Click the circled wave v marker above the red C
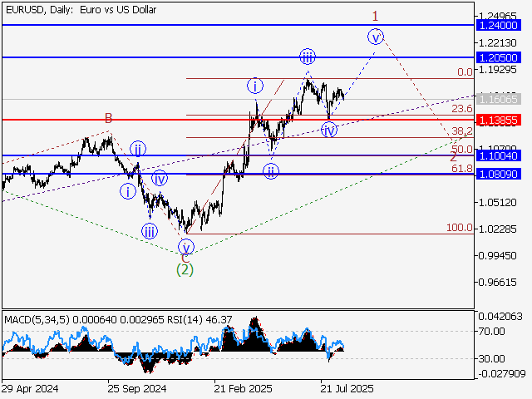532x399 pixels. (x=186, y=247)
